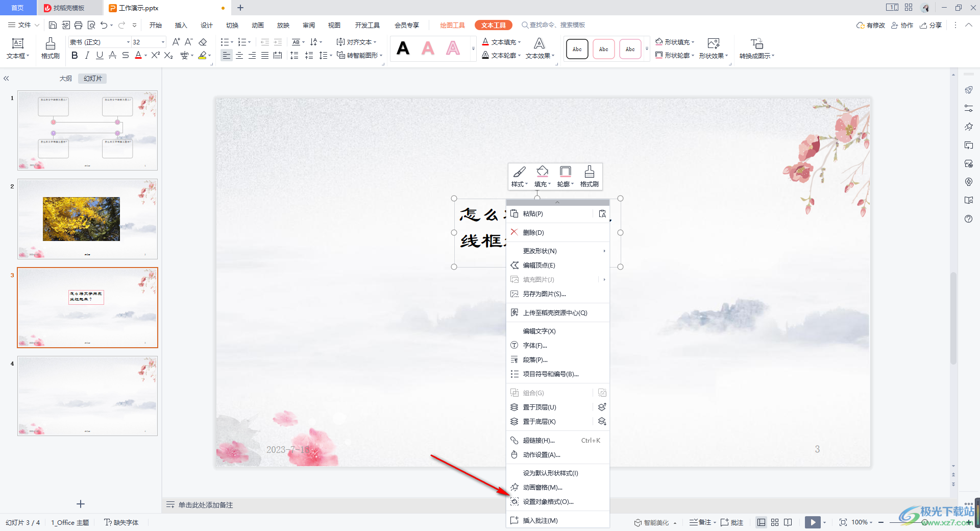Screen dimensions: 980x531
Task: Toggle normal view button in status bar
Action: coord(762,522)
